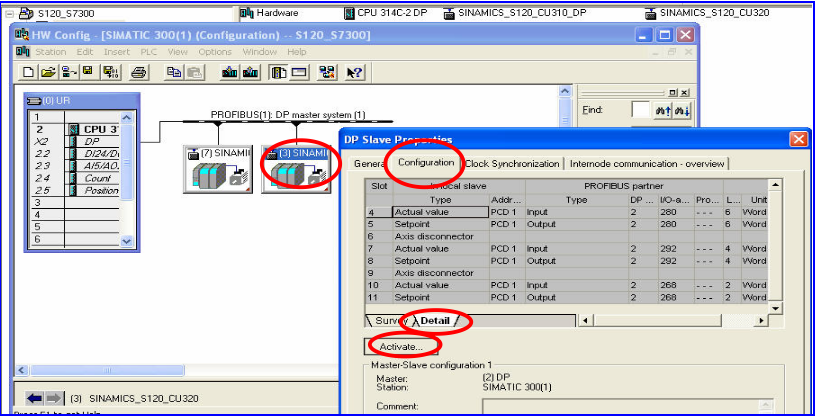This screenshot has height=418, width=819.
Task: Open the Station menu
Action: tap(50, 52)
